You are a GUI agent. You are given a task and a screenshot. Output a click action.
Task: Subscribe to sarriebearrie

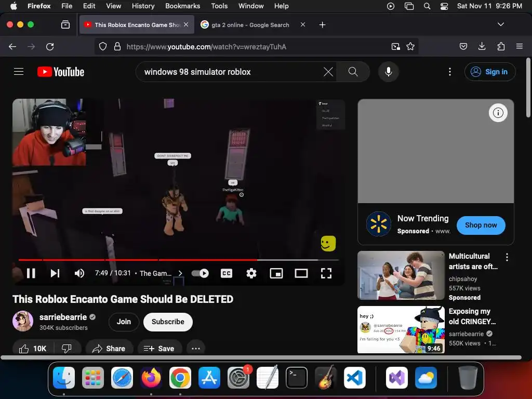[x=168, y=322]
